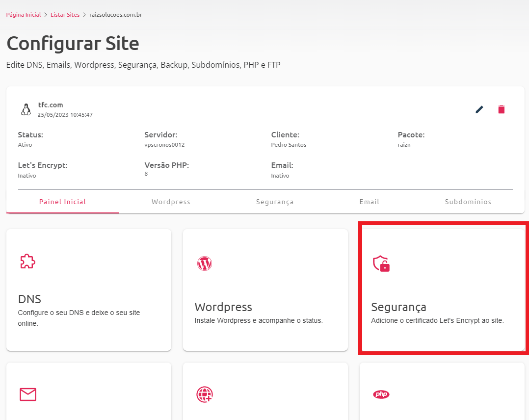The height and width of the screenshot is (420, 529).
Task: Click the 'Instale Wordpress e acompanhe o status' text
Action: click(259, 320)
